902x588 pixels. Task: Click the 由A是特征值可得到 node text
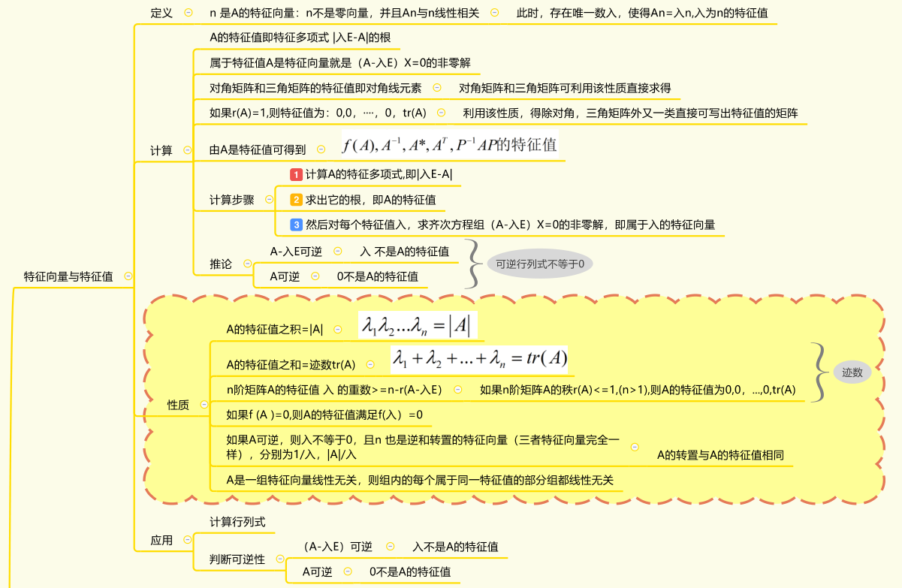pyautogui.click(x=258, y=150)
